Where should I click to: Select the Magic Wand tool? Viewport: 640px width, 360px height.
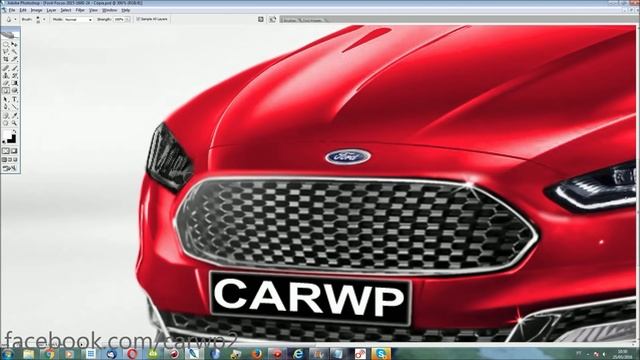[15, 51]
